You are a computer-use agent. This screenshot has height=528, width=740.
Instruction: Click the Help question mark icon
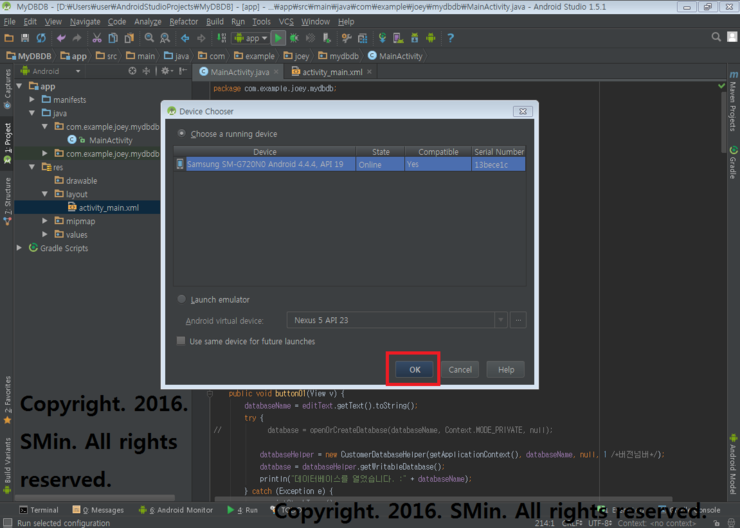(450, 38)
